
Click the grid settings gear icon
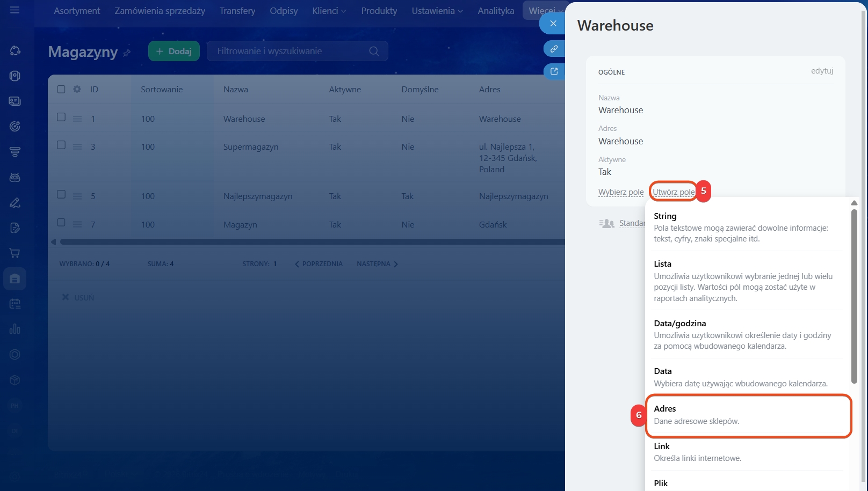(77, 89)
